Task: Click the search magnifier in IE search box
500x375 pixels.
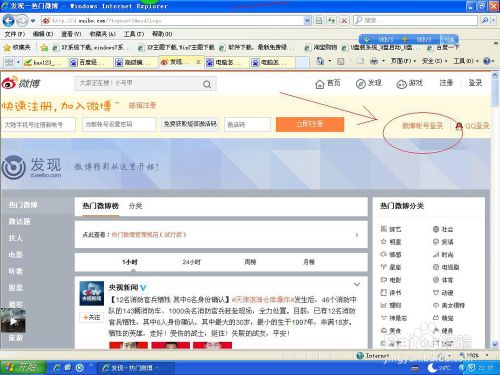Action: click(485, 21)
